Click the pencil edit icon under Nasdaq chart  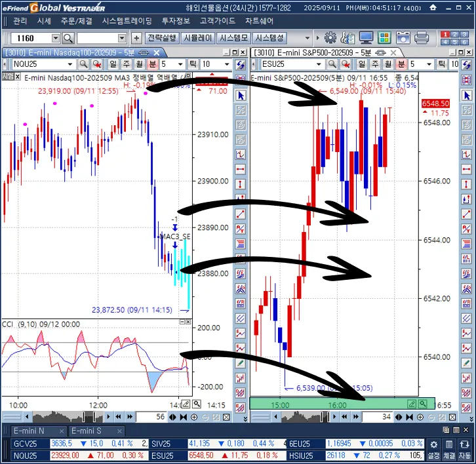[186, 404]
